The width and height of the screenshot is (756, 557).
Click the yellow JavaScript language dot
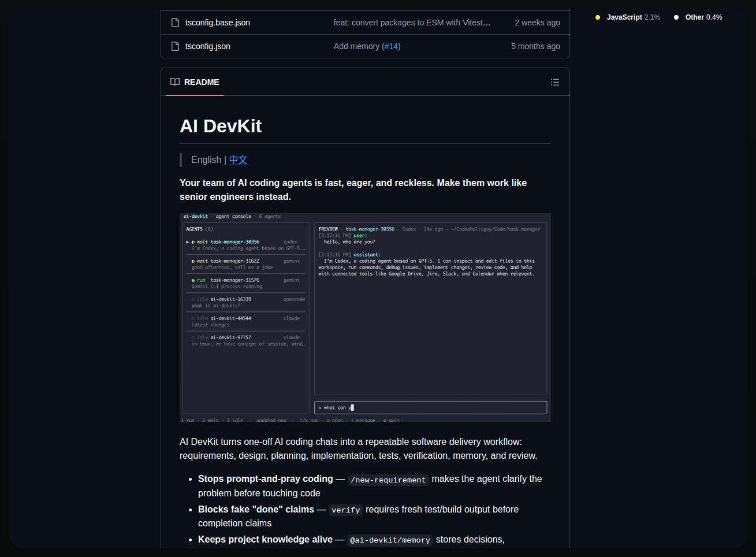pos(598,17)
